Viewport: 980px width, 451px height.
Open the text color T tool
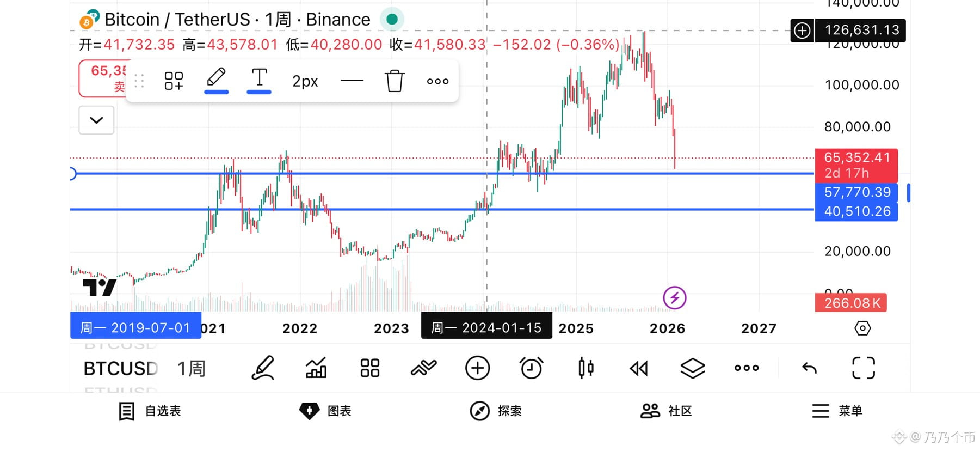click(x=259, y=80)
